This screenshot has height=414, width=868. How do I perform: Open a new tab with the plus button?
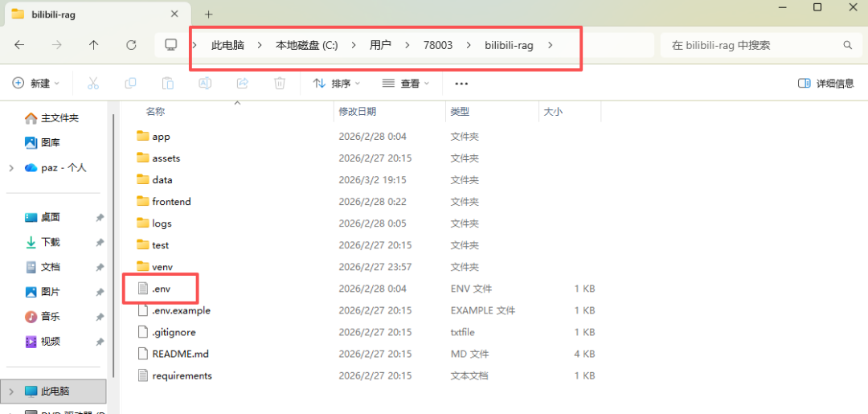click(208, 14)
